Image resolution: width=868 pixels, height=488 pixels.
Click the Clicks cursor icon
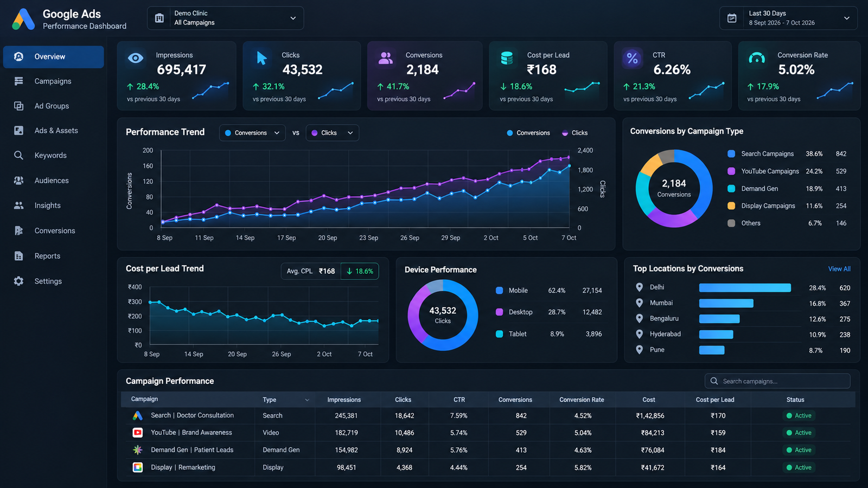[x=261, y=58]
